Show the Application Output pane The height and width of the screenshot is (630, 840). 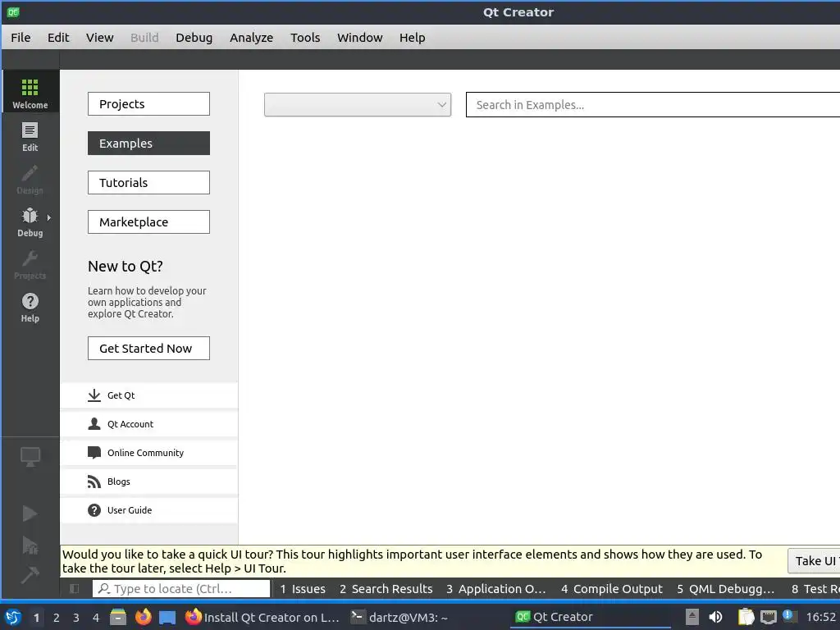[496, 589]
